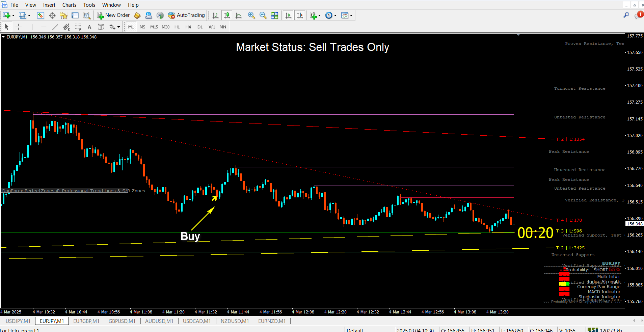Click the New Order button
Screen dimensions: 644x332
click(x=113, y=15)
